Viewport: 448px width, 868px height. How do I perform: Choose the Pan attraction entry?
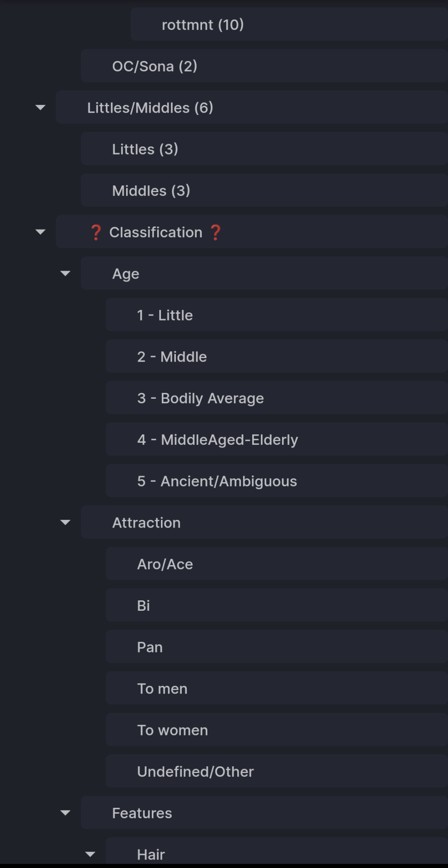coord(277,647)
